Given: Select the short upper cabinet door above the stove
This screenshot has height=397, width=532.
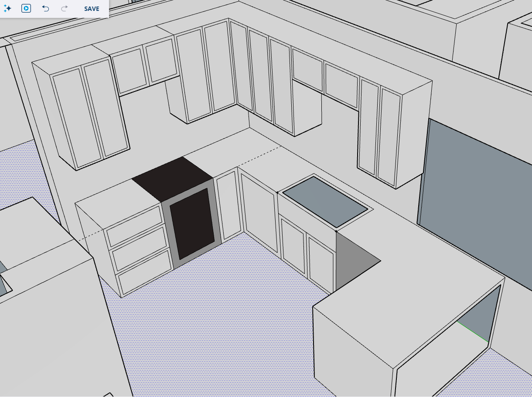Looking at the screenshot, I should click(161, 61).
